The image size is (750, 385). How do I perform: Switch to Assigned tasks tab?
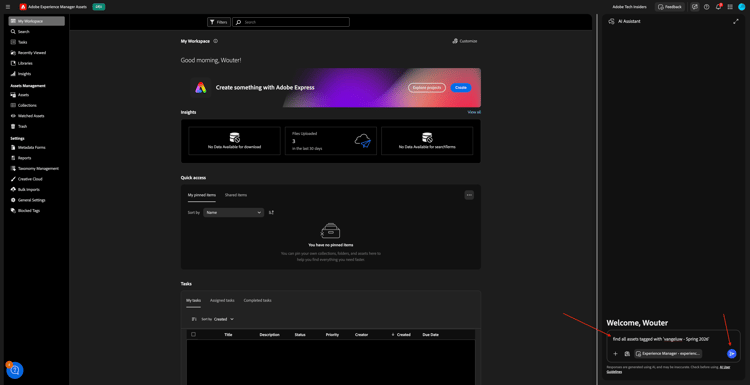click(x=222, y=300)
